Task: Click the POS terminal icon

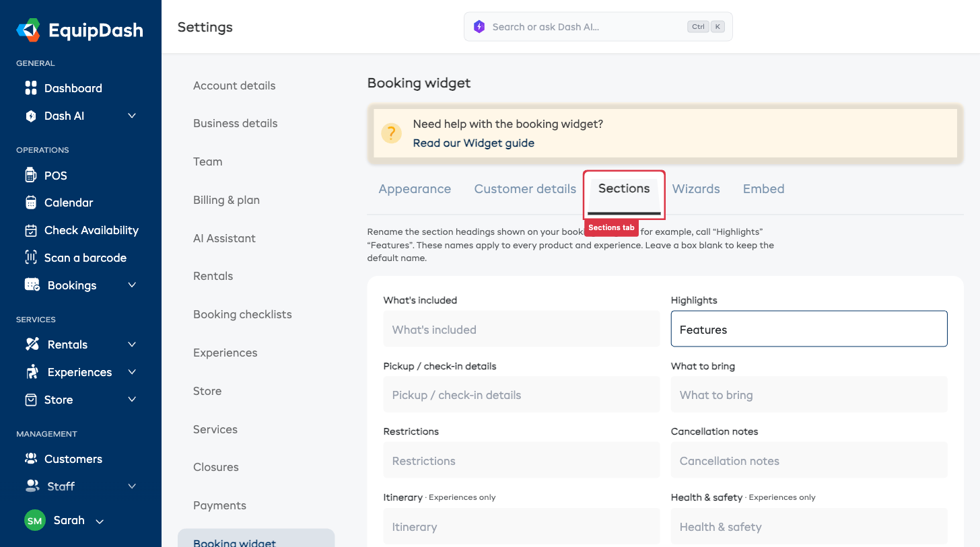Action: (31, 176)
